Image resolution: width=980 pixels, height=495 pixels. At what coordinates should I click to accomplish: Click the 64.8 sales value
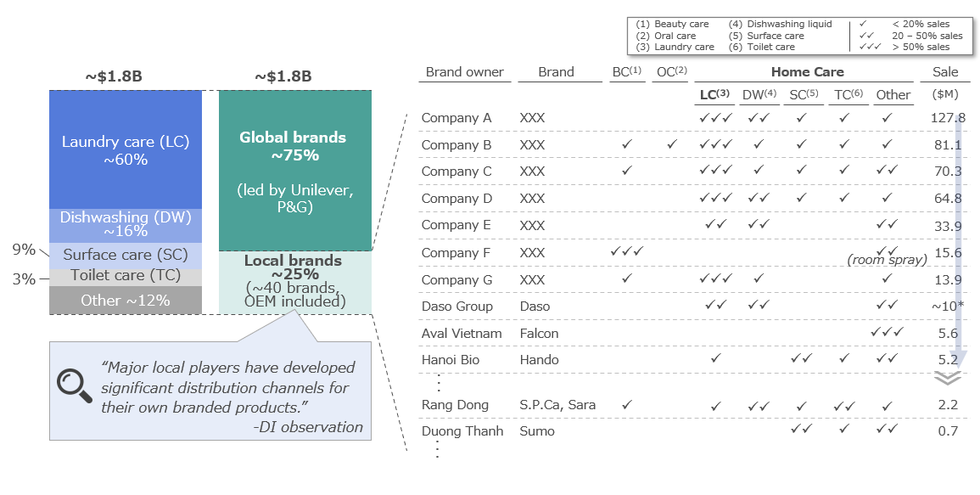click(x=948, y=199)
